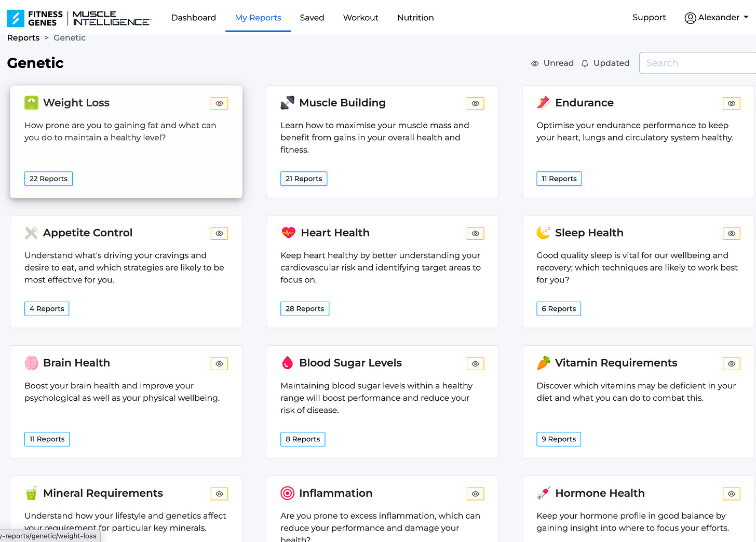
Task: Filter by Unread reports
Action: pos(552,63)
